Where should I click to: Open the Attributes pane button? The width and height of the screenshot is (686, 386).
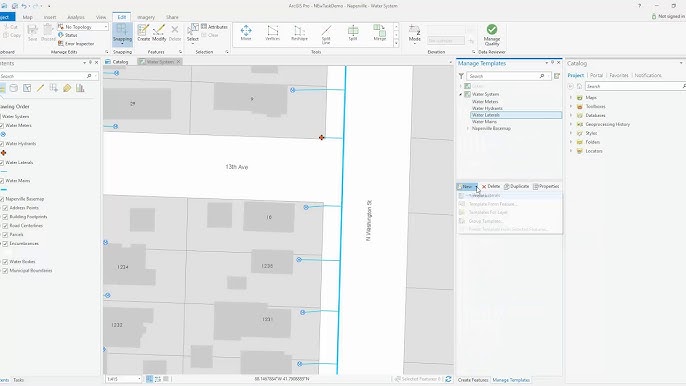pyautogui.click(x=214, y=27)
